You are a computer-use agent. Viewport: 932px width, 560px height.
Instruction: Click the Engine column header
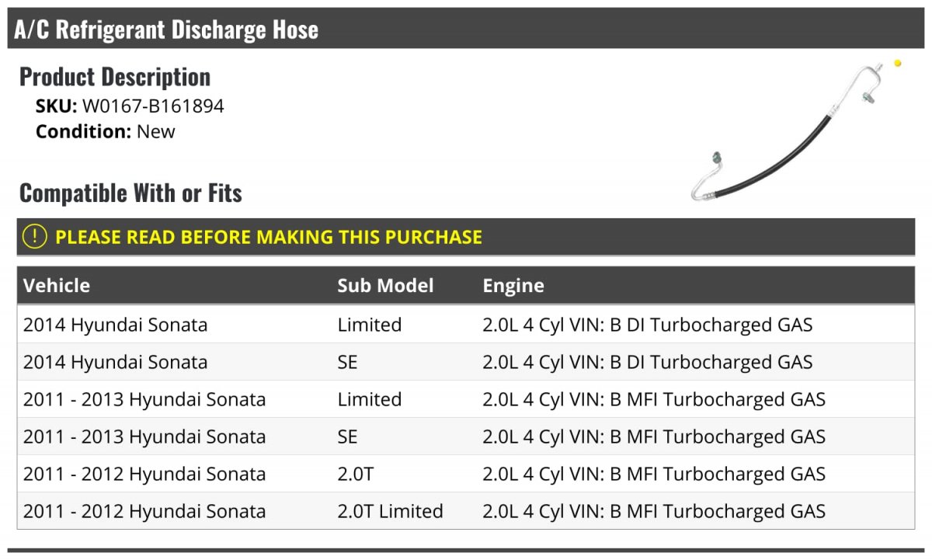(513, 285)
